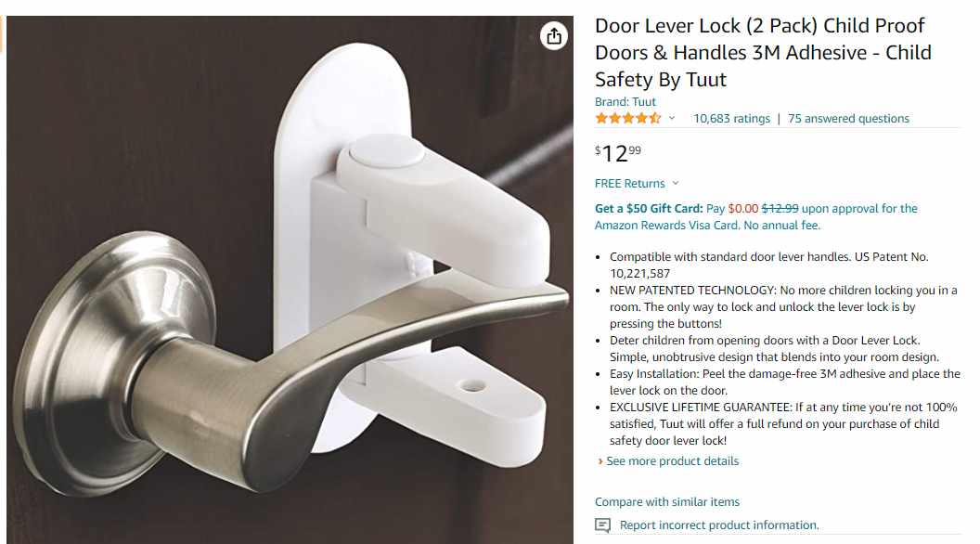Image resolution: width=980 pixels, height=544 pixels.
Task: Click the share icon on product image
Action: click(554, 36)
